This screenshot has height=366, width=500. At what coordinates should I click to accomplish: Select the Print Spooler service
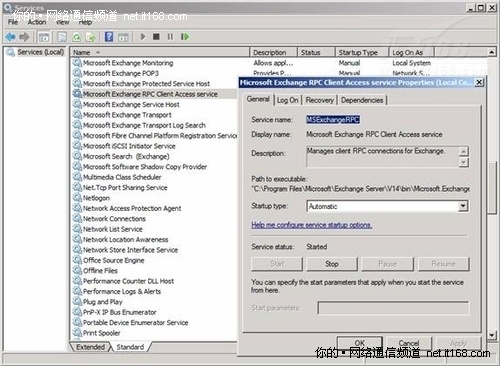coord(101,333)
